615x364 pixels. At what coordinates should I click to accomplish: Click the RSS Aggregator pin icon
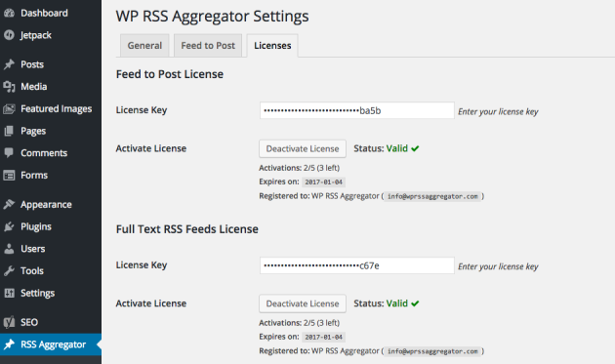pyautogui.click(x=9, y=344)
